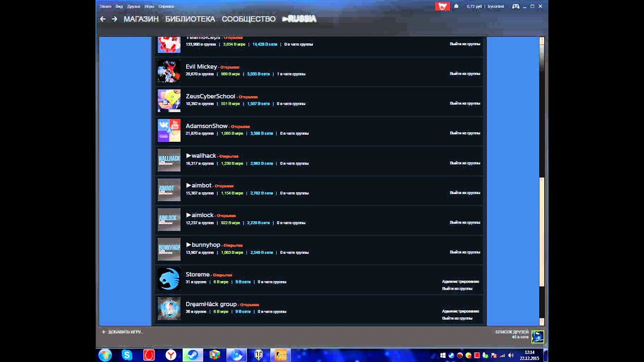Leave the aimbot group

pyautogui.click(x=465, y=193)
